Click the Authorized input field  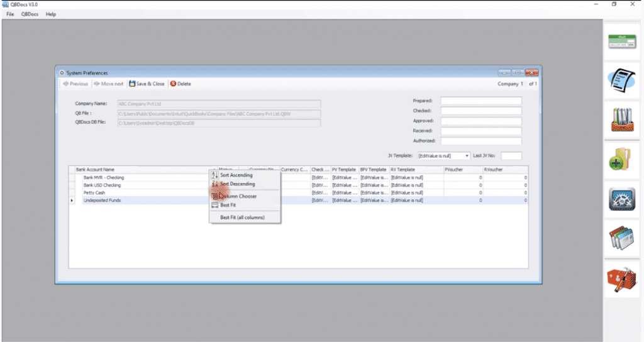481,141
